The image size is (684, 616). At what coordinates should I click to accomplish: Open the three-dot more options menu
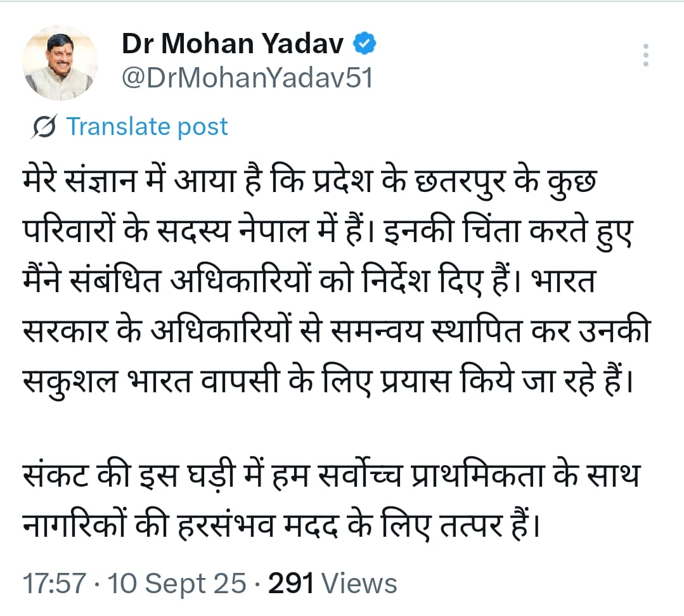click(x=645, y=56)
